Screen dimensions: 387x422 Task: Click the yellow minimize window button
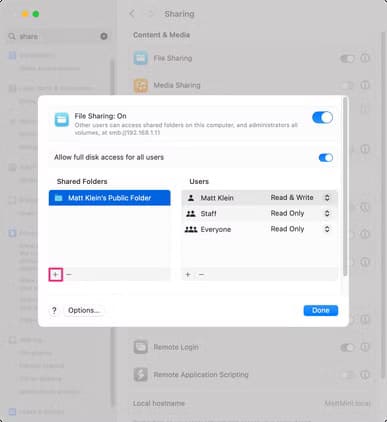[25, 14]
